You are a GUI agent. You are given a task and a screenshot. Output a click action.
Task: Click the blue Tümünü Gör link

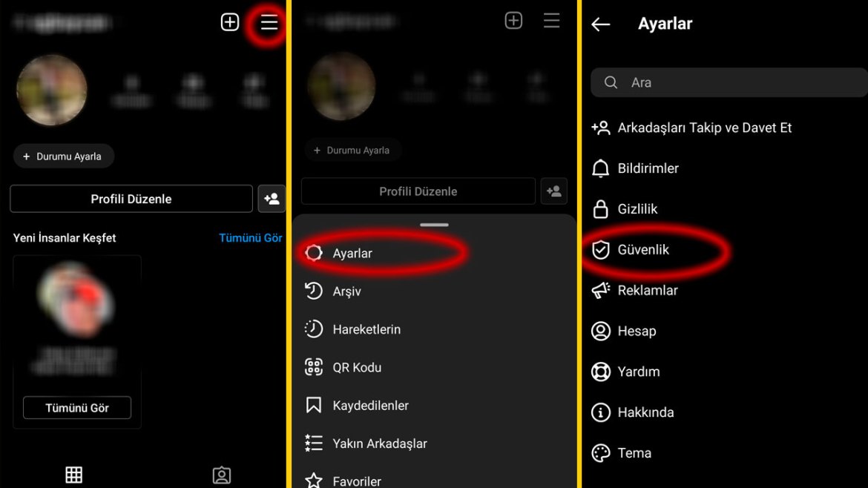tap(250, 238)
